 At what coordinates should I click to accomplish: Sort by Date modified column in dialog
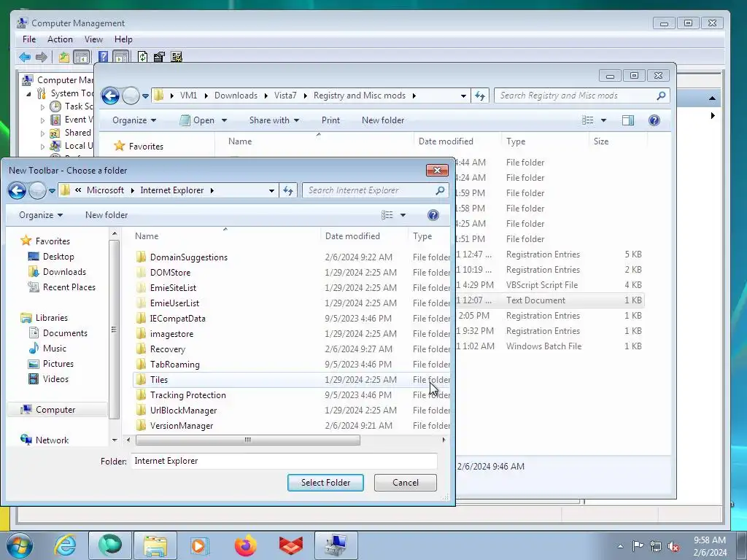click(x=352, y=236)
